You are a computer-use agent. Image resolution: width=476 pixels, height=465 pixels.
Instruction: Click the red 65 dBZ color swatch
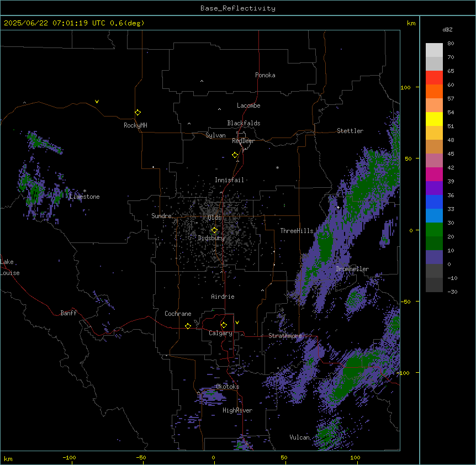[x=434, y=78]
